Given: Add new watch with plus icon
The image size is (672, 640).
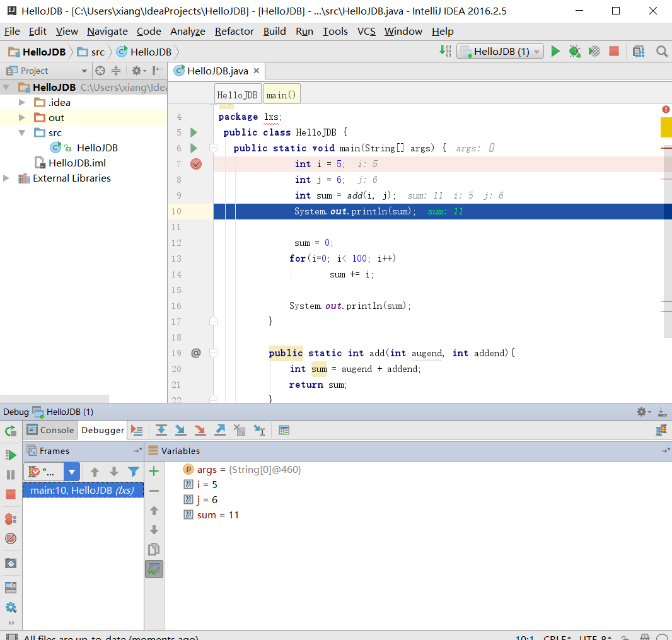Looking at the screenshot, I should [x=154, y=472].
